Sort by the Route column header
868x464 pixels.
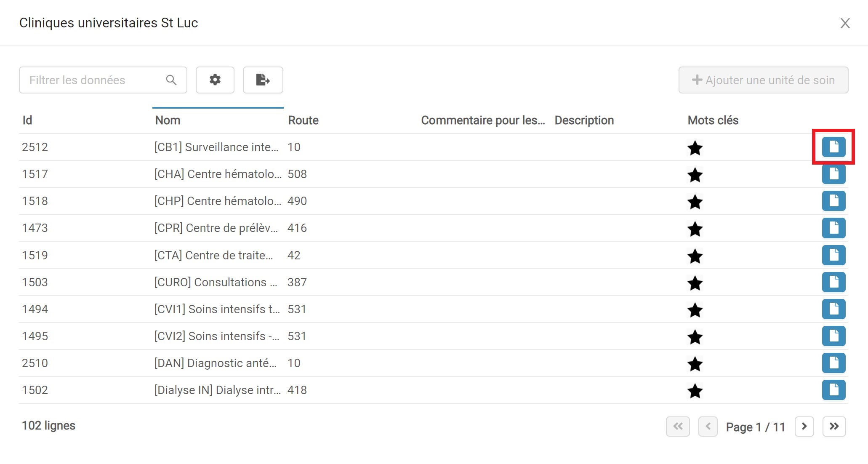tap(303, 120)
